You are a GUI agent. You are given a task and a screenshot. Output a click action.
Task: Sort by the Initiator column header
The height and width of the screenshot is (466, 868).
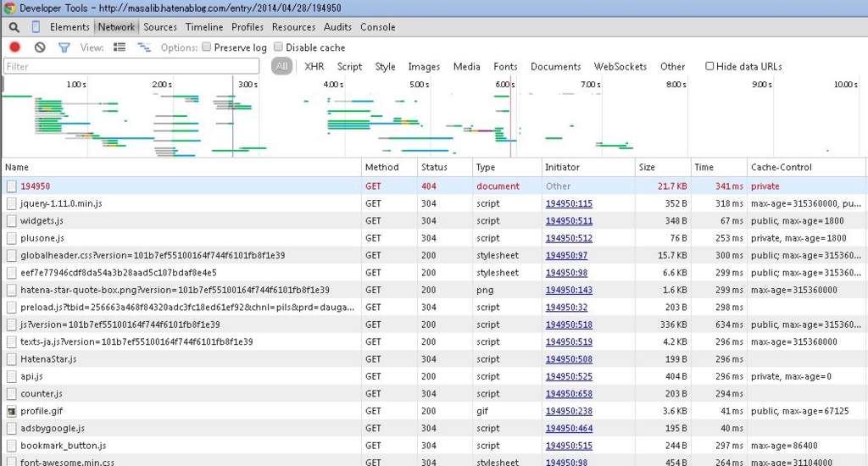tap(588, 167)
